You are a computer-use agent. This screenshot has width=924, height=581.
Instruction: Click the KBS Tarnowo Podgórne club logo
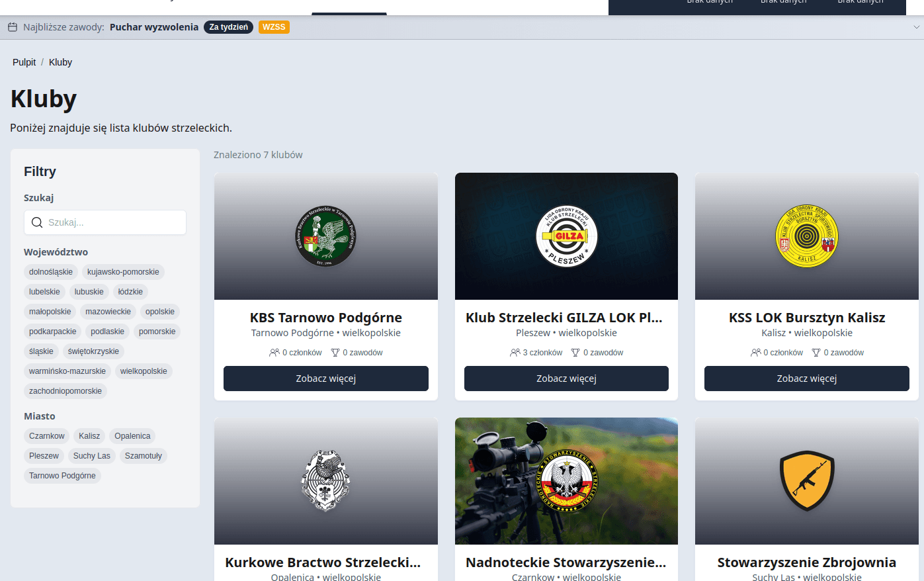325,236
